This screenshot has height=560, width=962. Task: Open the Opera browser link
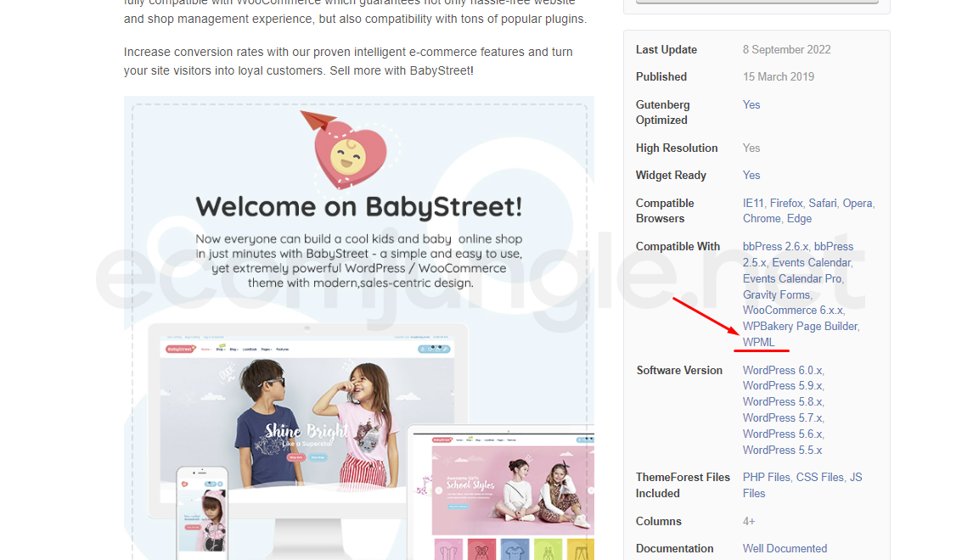(x=857, y=203)
